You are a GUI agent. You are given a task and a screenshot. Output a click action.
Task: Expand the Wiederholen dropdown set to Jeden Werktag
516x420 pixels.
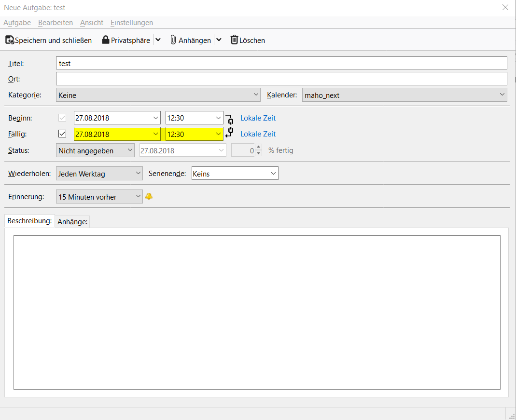coord(99,174)
